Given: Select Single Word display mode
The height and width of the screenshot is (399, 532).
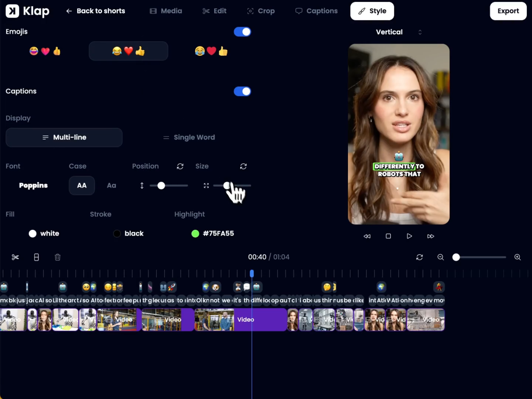Looking at the screenshot, I should tap(189, 137).
